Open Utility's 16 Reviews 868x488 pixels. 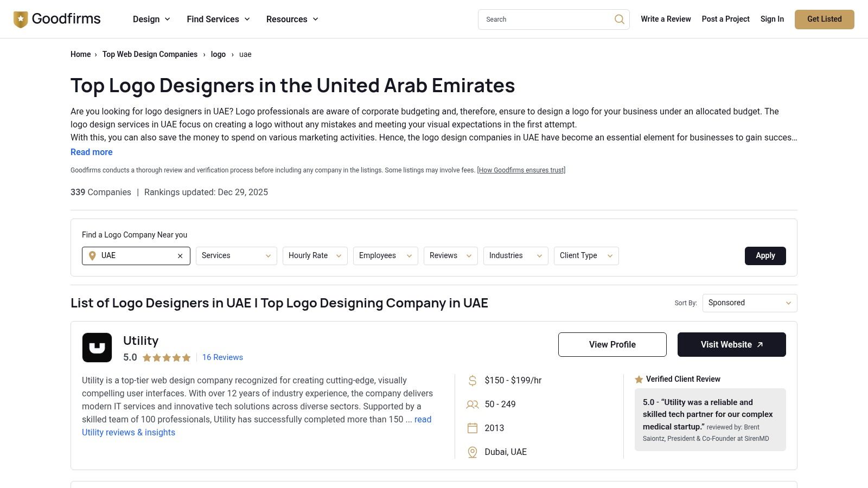[x=222, y=357]
